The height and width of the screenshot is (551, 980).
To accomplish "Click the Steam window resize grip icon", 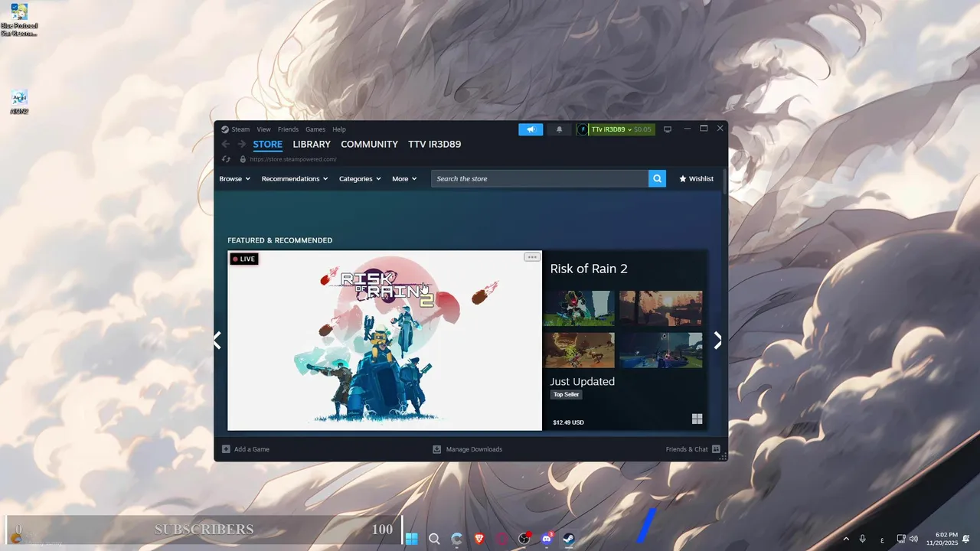I will coord(724,457).
